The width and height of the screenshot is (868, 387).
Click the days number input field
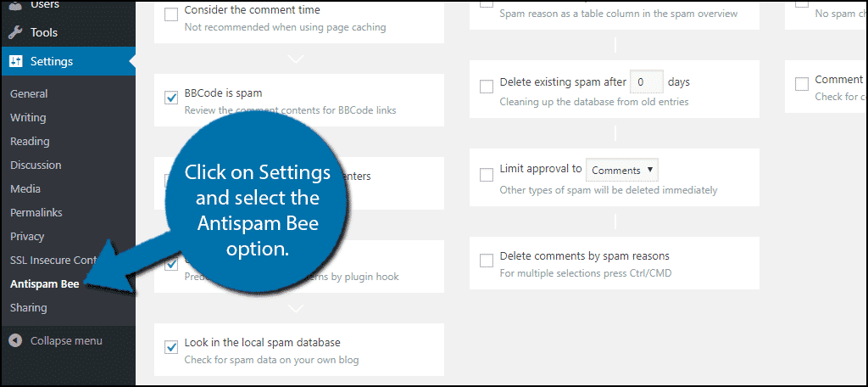click(647, 82)
